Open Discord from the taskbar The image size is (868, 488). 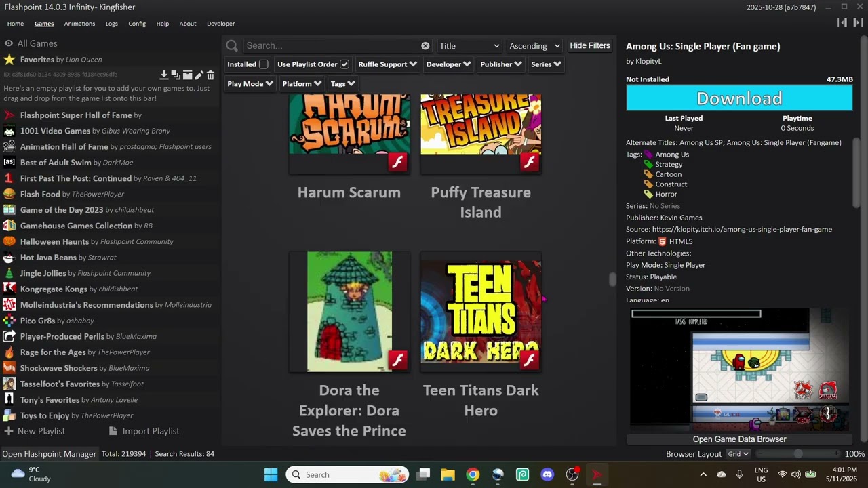[547, 474]
